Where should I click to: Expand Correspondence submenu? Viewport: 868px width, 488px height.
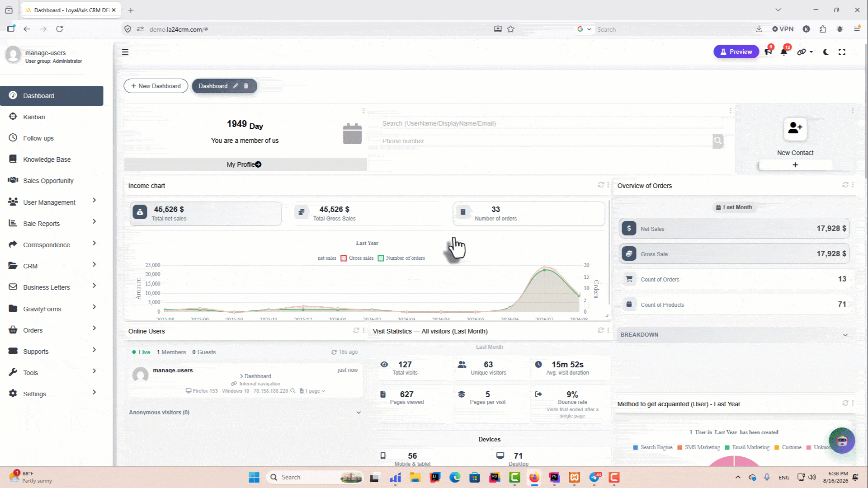tap(52, 244)
